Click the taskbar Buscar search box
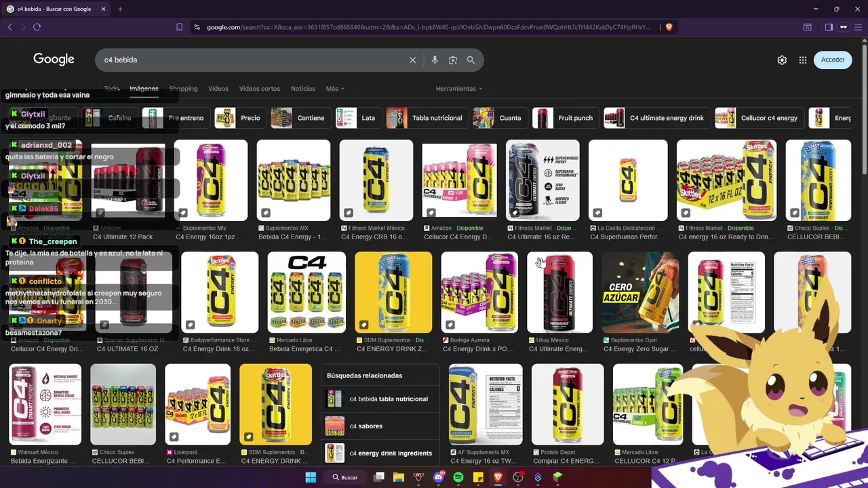 [x=345, y=477]
